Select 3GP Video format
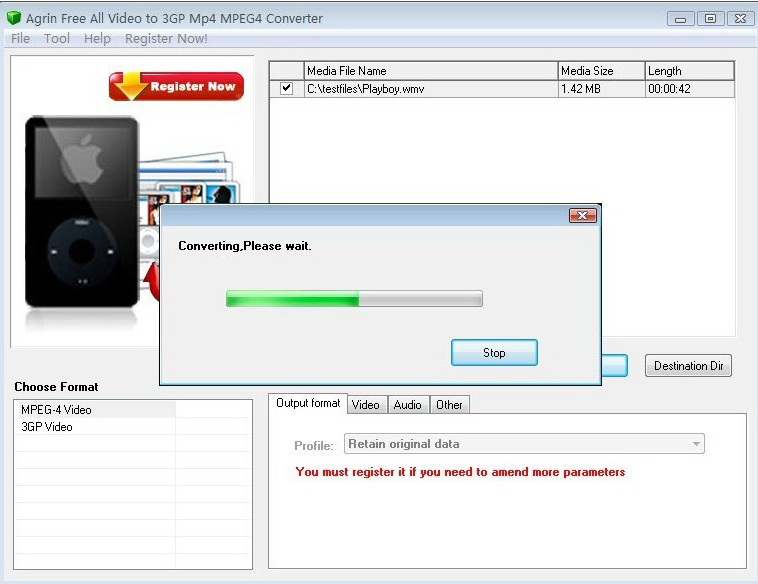 [x=95, y=426]
